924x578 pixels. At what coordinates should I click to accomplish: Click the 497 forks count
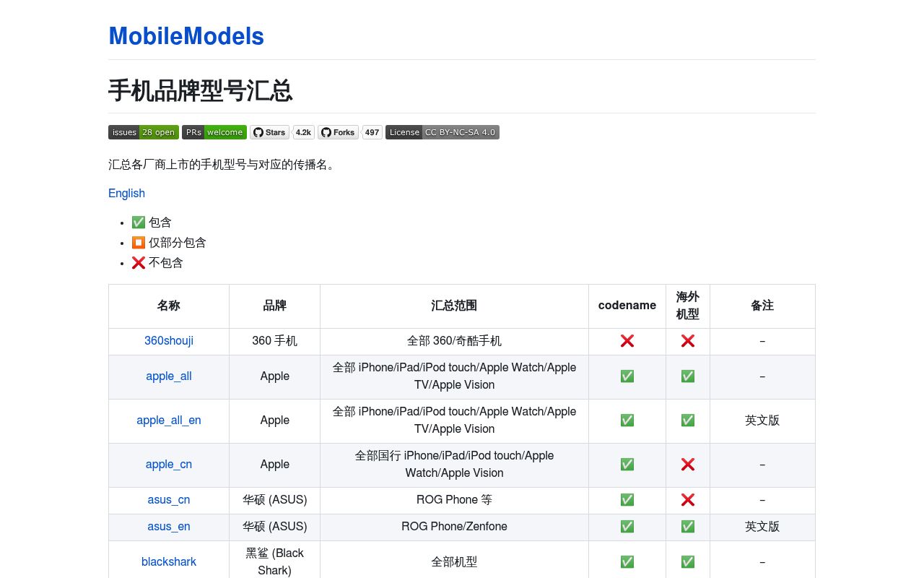click(x=372, y=132)
